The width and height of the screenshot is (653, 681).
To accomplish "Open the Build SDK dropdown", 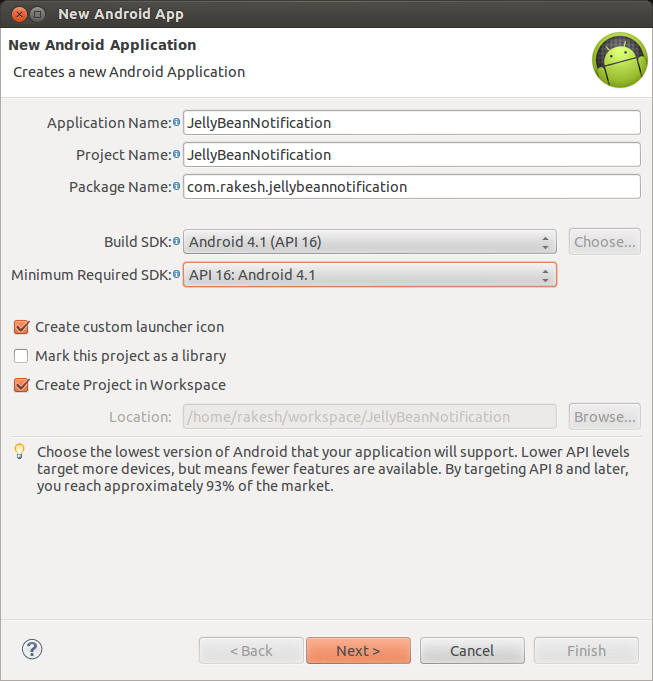I will [x=370, y=241].
